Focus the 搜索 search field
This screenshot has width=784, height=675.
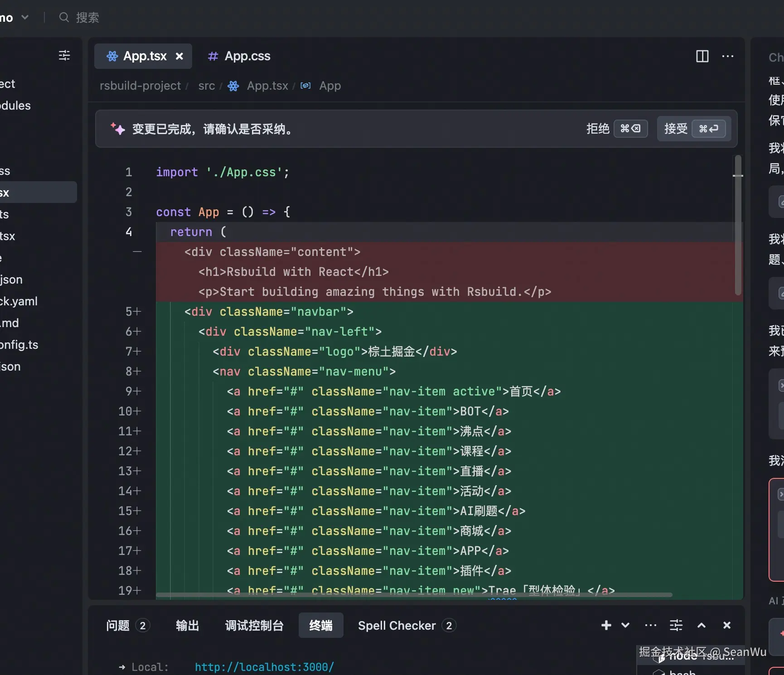point(87,18)
